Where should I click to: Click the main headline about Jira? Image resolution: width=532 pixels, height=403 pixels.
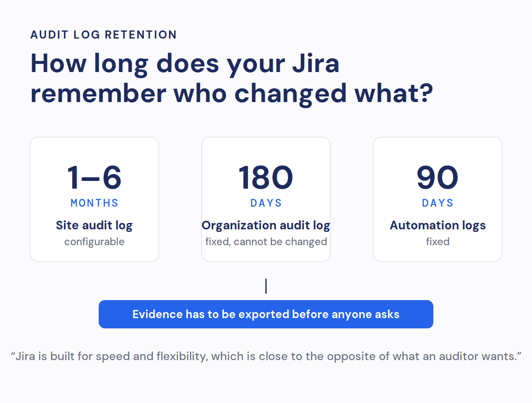[232, 78]
